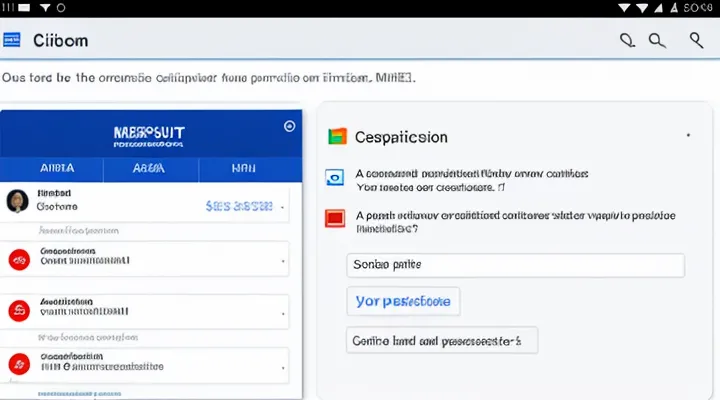Click the first search icon in header

click(x=627, y=41)
